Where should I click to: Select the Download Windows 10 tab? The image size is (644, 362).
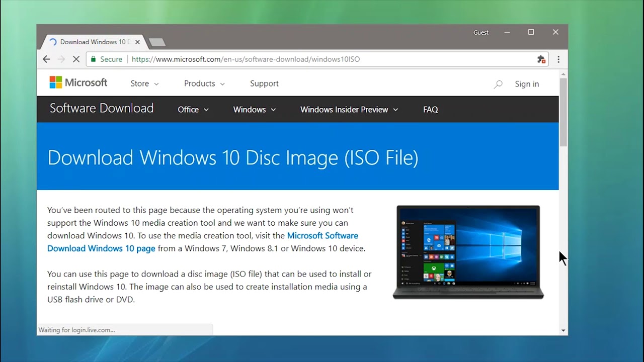pyautogui.click(x=94, y=42)
